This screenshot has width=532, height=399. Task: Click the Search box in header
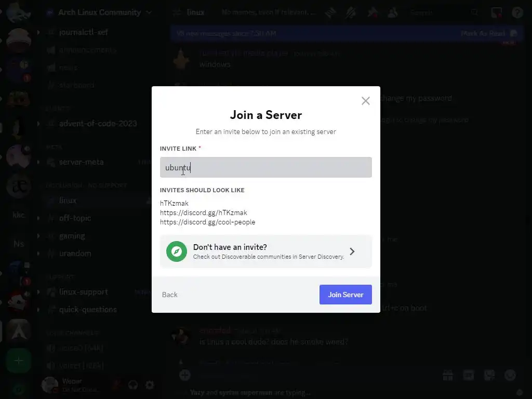(443, 13)
